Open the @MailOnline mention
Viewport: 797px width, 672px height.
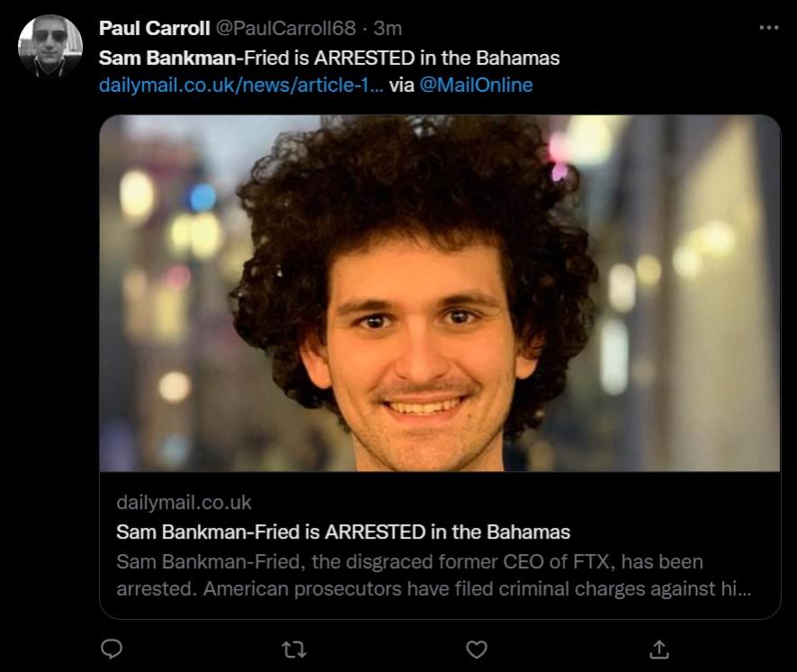click(x=475, y=85)
